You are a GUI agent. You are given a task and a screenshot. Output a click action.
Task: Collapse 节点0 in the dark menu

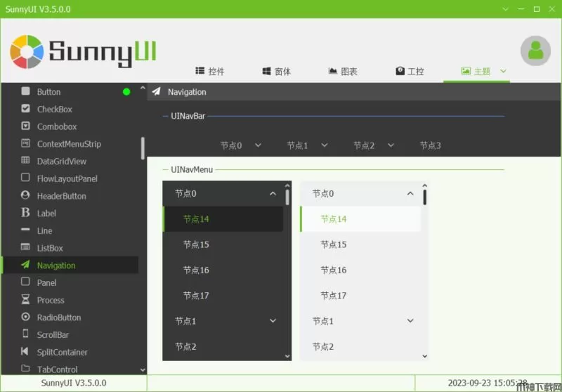click(273, 194)
